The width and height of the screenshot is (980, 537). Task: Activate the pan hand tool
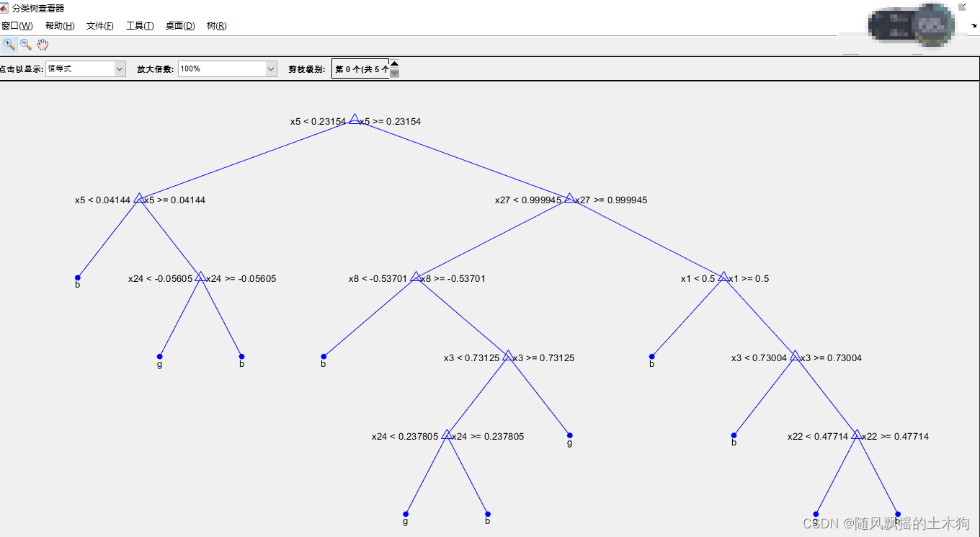[x=43, y=45]
